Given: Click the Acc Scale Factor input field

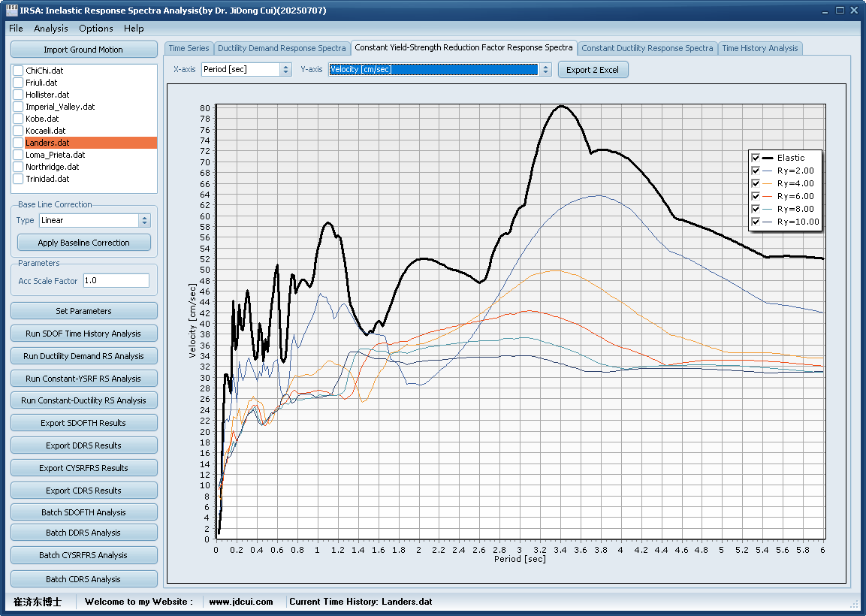Looking at the screenshot, I should coord(116,281).
